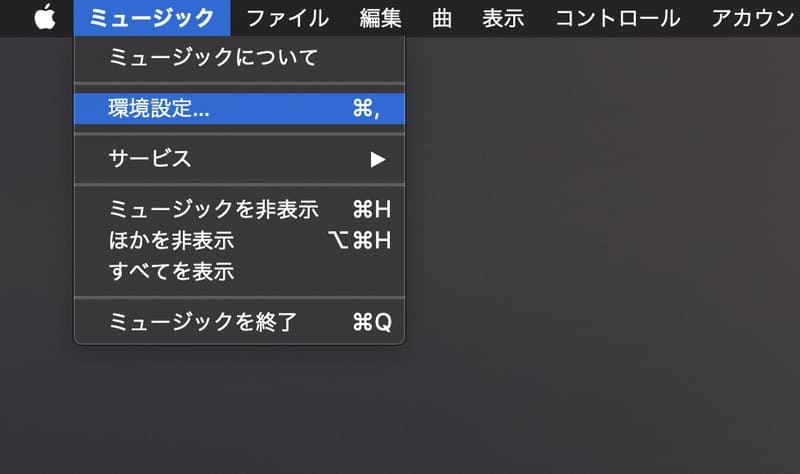Click the ⌘, shortcut beside 環境設定
Screen dimensions: 800x474
click(366, 109)
